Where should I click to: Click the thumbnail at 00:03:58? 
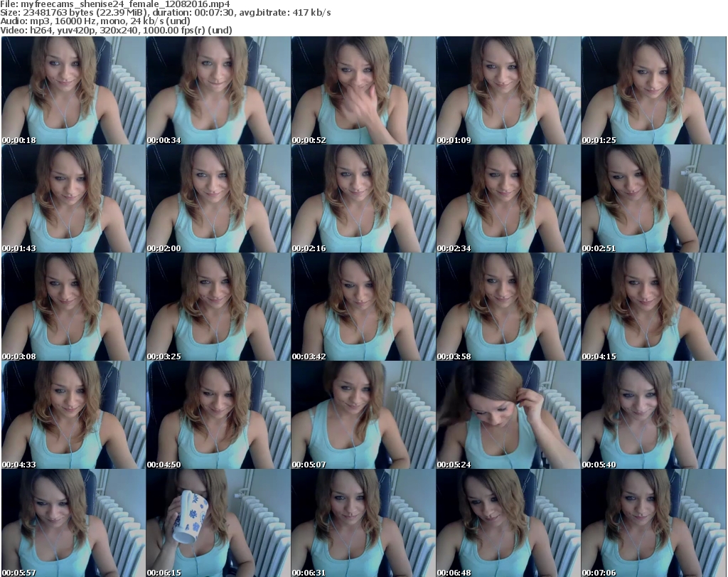508,307
